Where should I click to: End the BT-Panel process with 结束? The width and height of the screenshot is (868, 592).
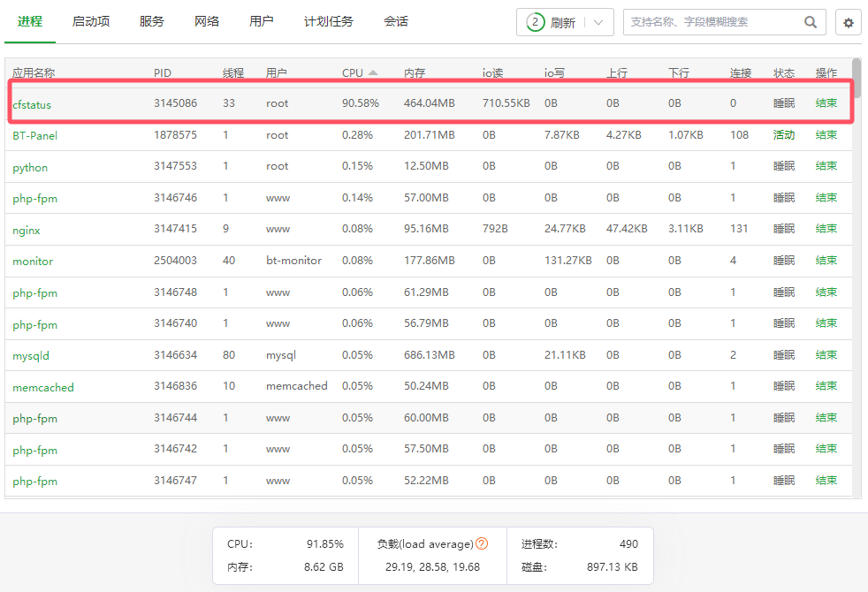coord(826,135)
